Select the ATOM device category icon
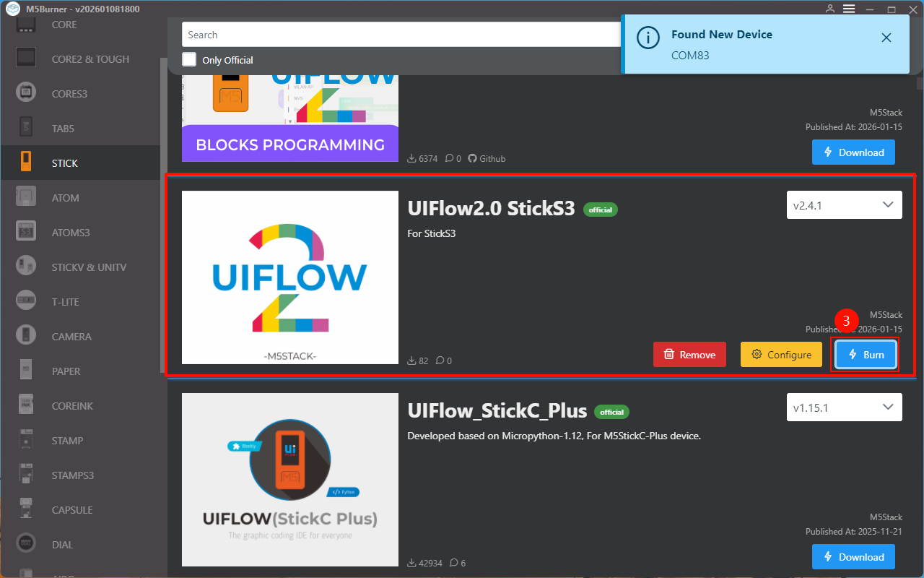 tap(27, 198)
